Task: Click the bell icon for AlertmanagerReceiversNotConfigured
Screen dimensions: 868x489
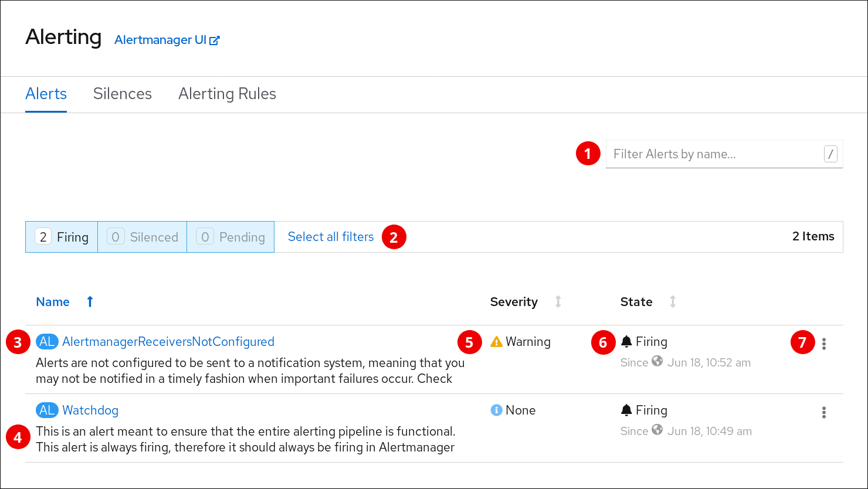Action: coord(626,342)
